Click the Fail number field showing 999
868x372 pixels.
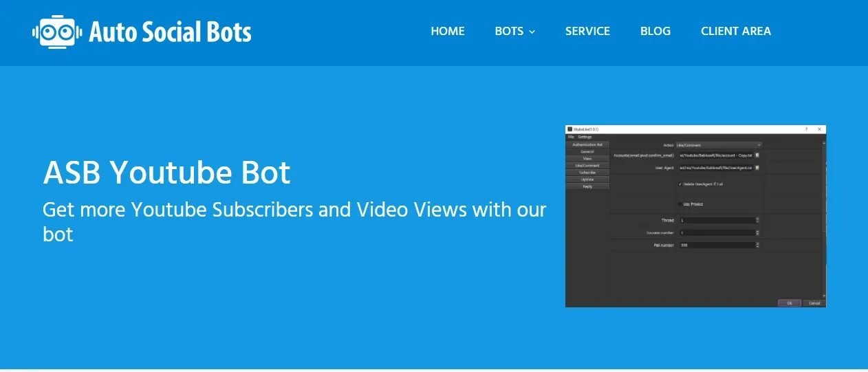click(x=716, y=245)
